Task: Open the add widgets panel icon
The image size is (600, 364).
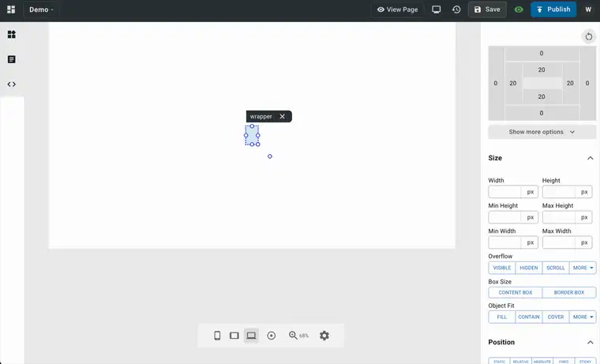Action: tap(12, 35)
